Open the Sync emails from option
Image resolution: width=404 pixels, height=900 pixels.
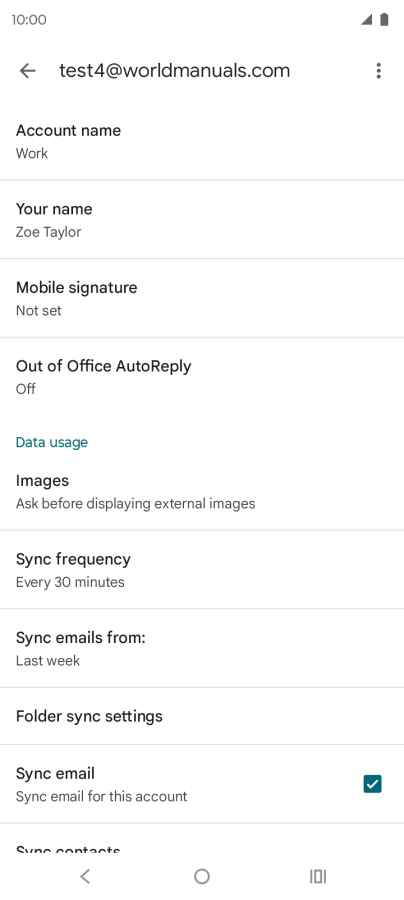click(202, 649)
